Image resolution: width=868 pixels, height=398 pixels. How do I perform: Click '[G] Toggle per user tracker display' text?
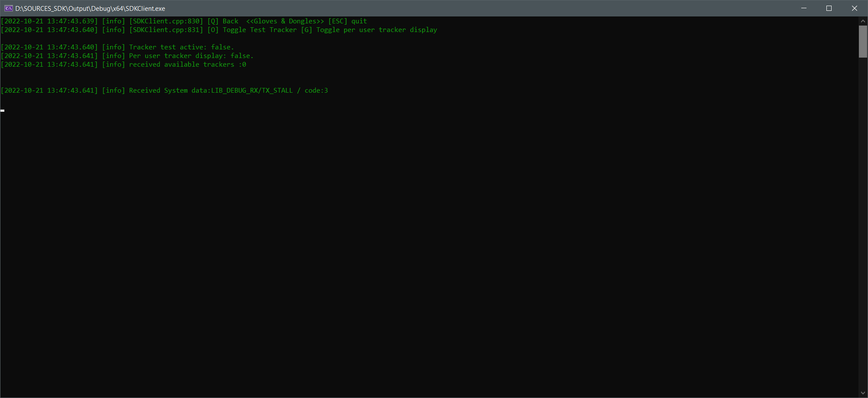click(x=369, y=30)
